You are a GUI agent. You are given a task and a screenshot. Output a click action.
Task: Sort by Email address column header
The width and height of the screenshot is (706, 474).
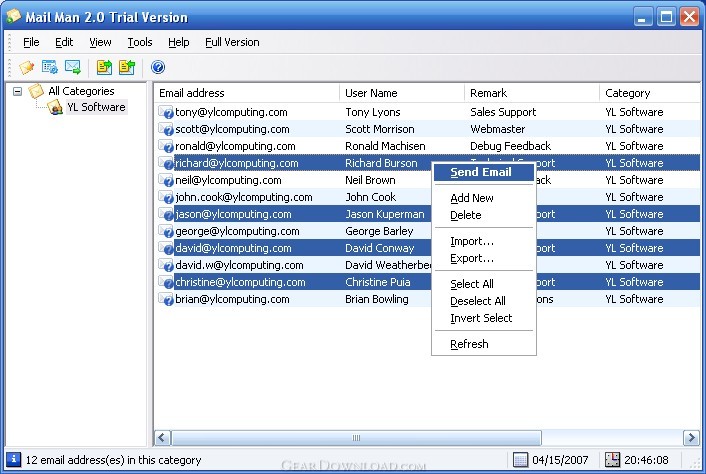coord(247,93)
